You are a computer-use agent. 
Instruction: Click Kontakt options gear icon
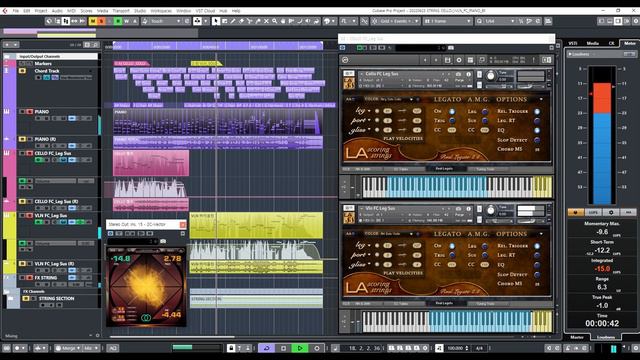coord(459,60)
